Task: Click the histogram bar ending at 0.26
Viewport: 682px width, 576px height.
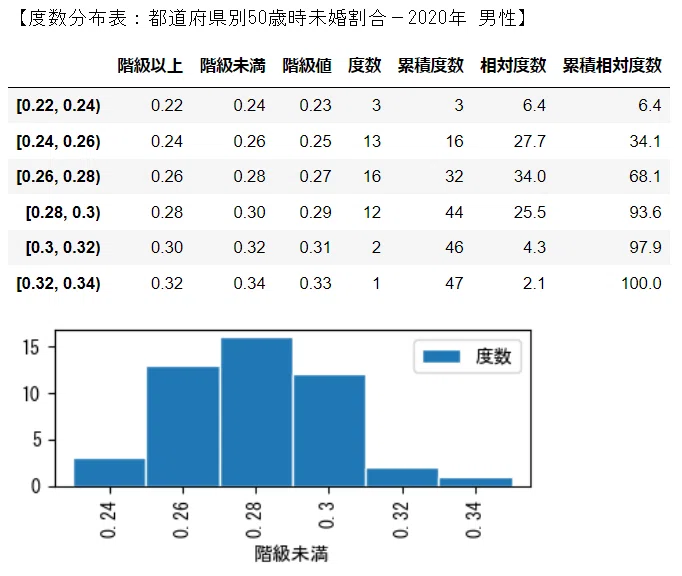Action: pos(183,426)
